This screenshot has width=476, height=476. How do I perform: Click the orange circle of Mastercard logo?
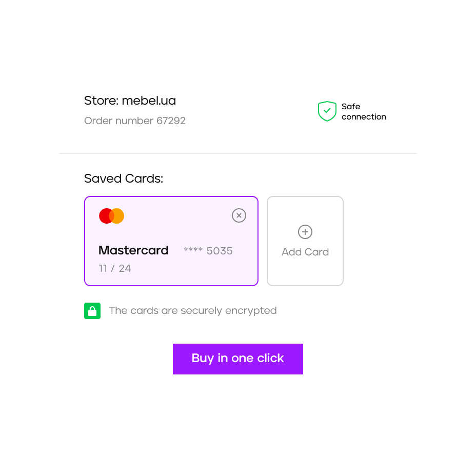coord(119,216)
